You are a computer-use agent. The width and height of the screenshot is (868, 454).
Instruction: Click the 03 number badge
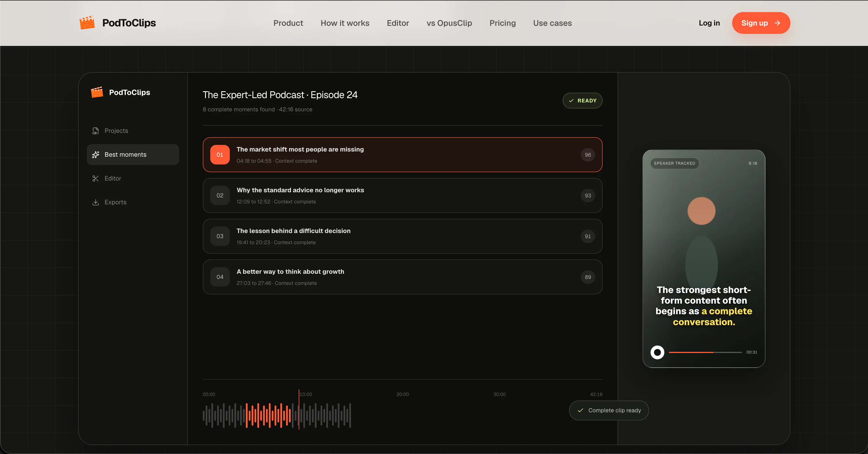(220, 236)
